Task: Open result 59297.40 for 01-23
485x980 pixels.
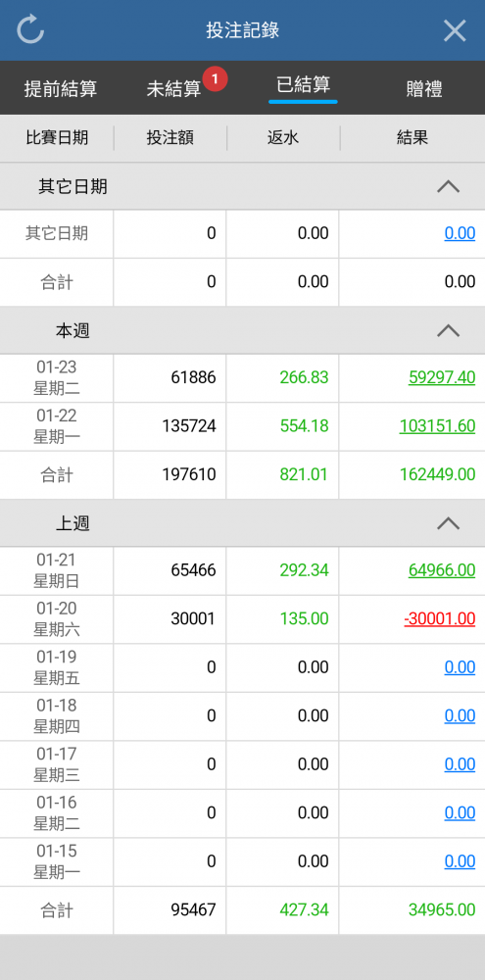Action: point(442,377)
